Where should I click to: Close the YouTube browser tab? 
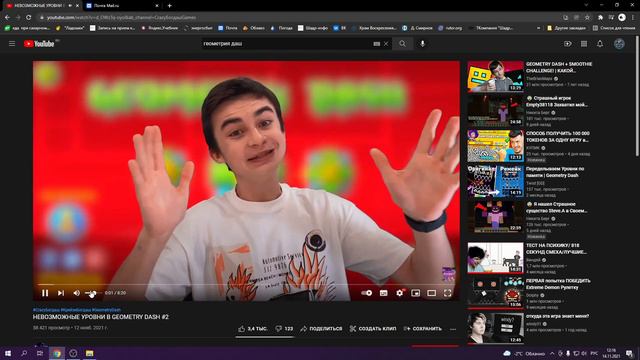click(x=77, y=6)
